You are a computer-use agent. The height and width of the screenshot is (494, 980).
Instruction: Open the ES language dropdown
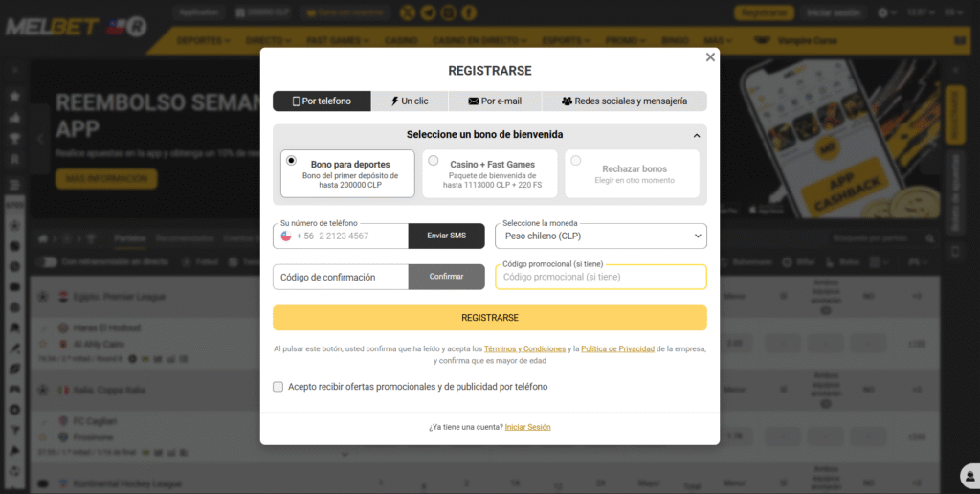(x=953, y=12)
